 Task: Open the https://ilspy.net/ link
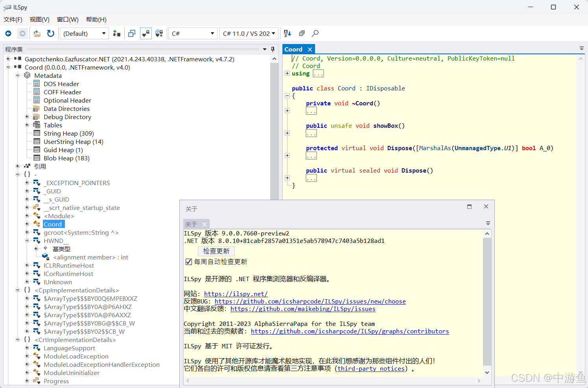pos(236,294)
